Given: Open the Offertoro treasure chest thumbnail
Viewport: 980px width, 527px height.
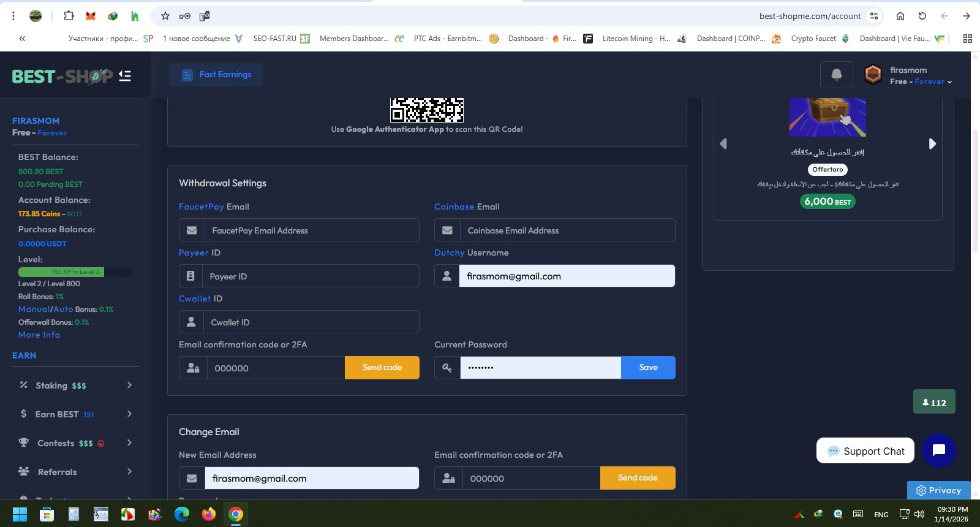Looking at the screenshot, I should coord(827,117).
